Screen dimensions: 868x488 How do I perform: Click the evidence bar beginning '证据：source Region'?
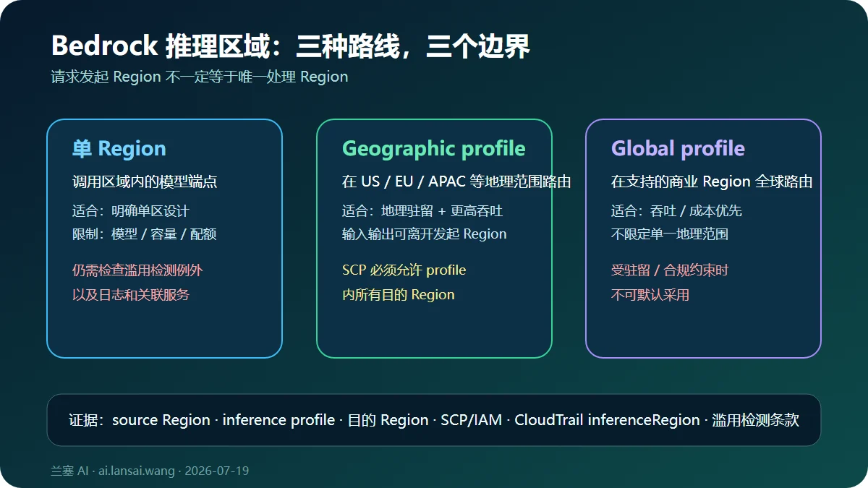(x=434, y=420)
